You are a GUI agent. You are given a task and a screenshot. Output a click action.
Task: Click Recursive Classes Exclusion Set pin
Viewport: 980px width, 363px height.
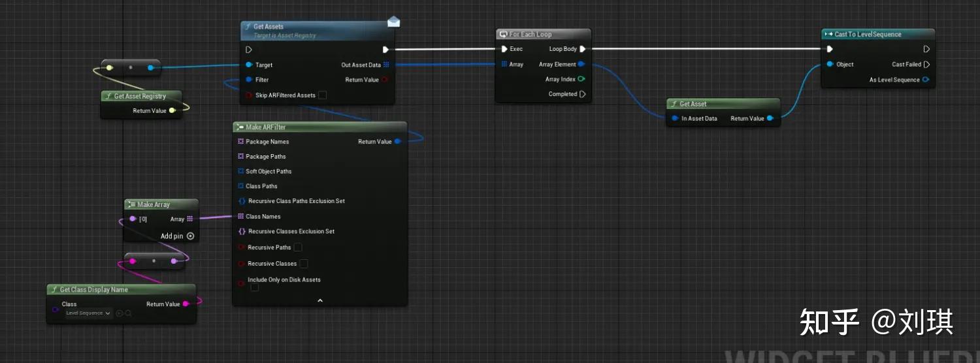(242, 232)
